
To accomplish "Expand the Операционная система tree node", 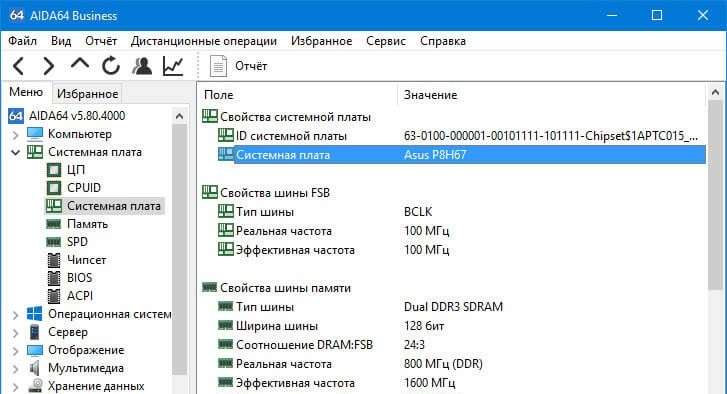I will tap(15, 315).
